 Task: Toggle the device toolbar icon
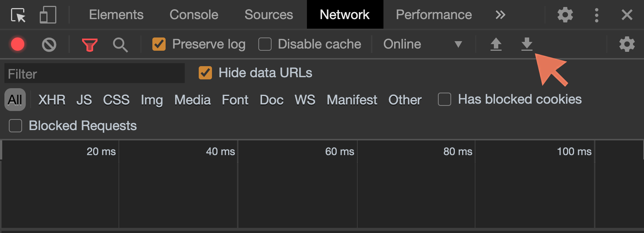pos(48,15)
